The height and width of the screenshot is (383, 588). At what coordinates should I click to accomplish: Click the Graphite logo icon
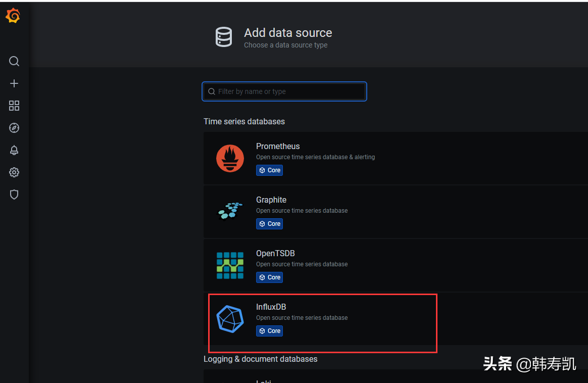pos(230,212)
